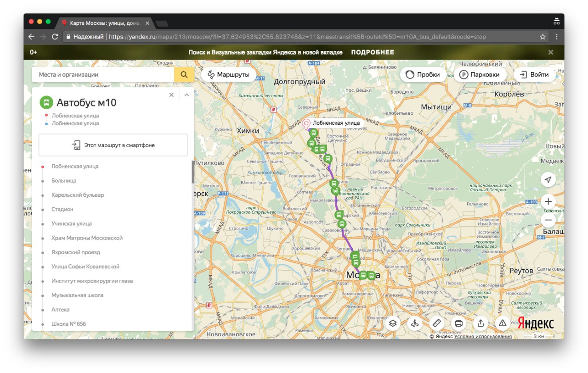
Task: Focus the Места и организации search field
Action: 103,74
